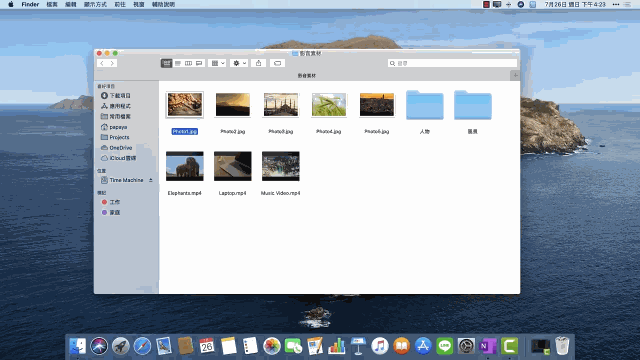Open the 顯示方式 (View) menu
Screen dimensions: 640x360
[95, 4]
